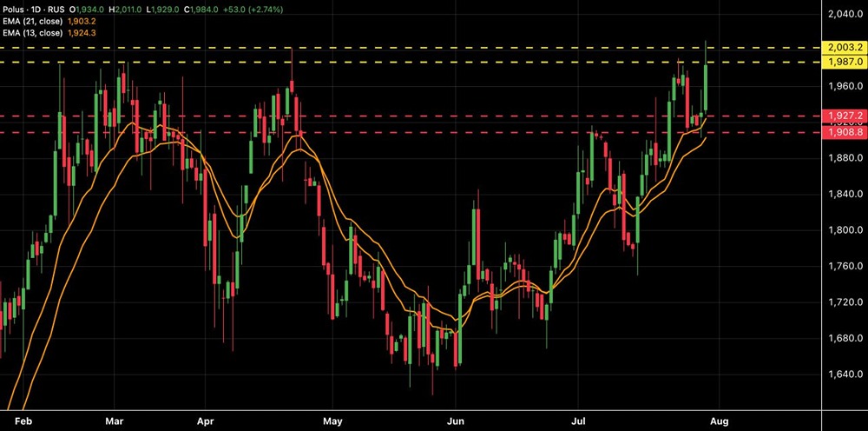Click the 2,040.0 price axis label
Screen dimensions: 868x431
[x=845, y=15]
